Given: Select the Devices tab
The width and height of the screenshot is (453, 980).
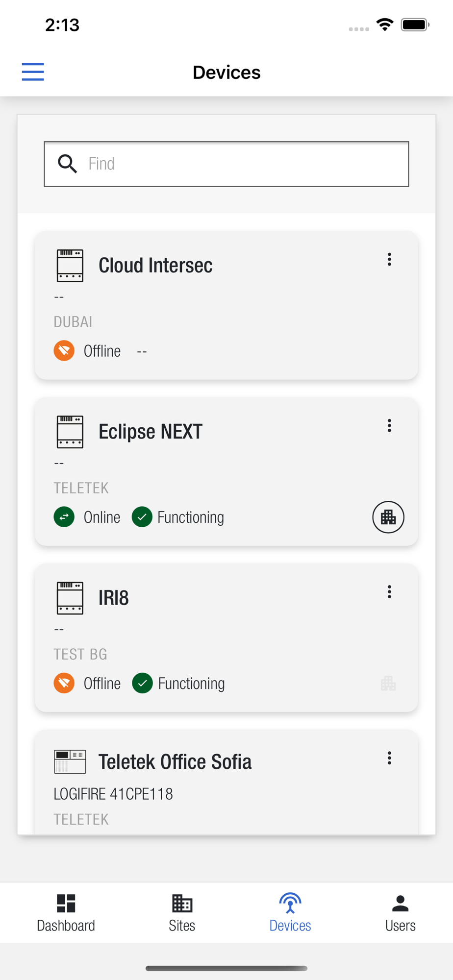Looking at the screenshot, I should [290, 913].
